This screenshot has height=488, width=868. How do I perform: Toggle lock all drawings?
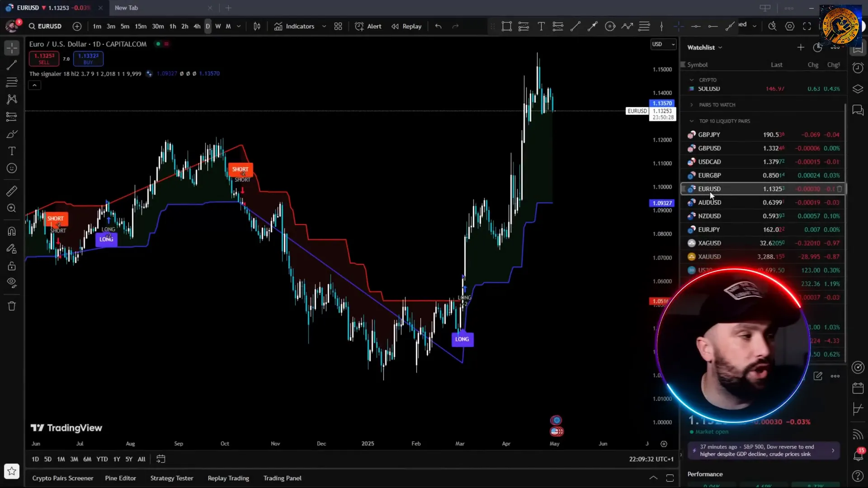[x=12, y=266]
